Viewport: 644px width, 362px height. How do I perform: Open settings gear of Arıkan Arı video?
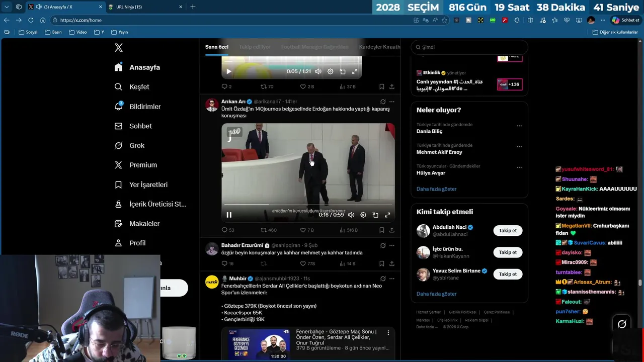363,215
